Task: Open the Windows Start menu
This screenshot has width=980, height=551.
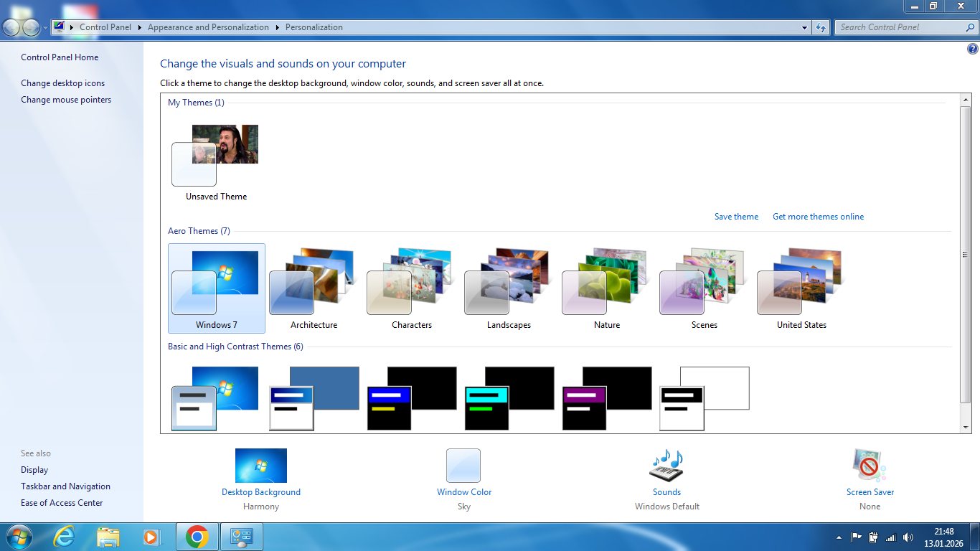Action: click(18, 537)
